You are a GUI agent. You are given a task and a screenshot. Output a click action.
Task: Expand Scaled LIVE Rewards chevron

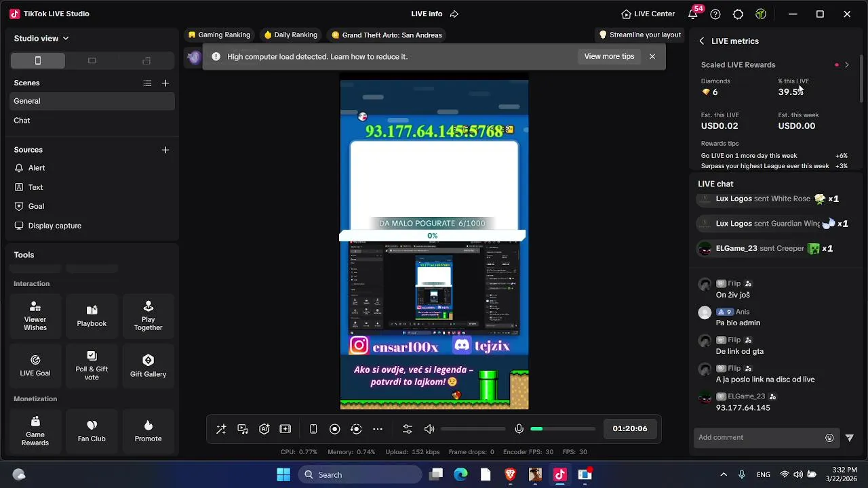coord(846,65)
